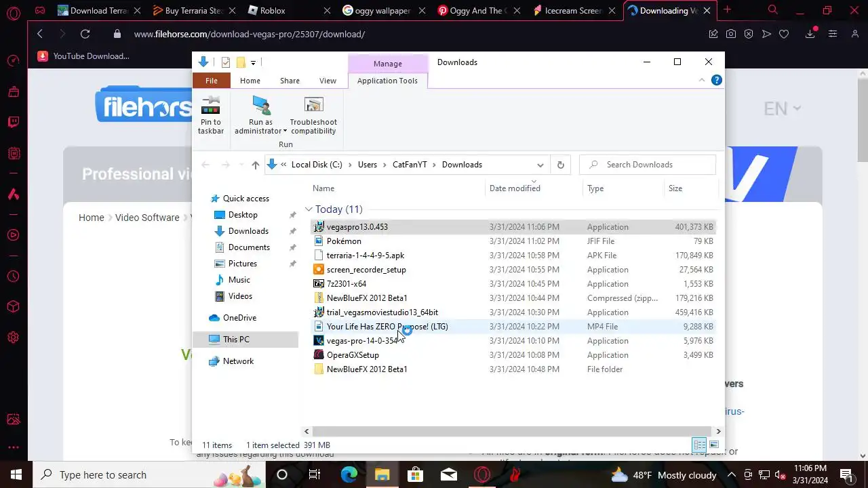The height and width of the screenshot is (488, 868).
Task: Click Up one level arrow in Explorer
Action: [x=255, y=165]
